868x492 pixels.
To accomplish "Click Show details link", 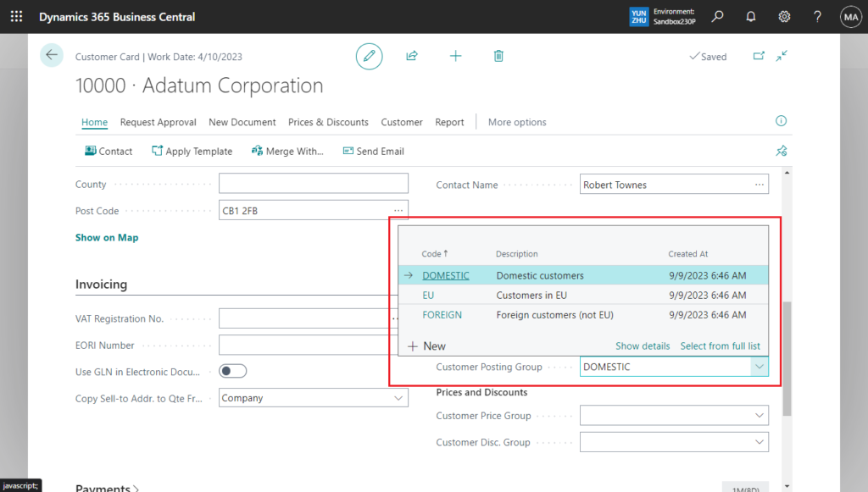I will coord(643,346).
